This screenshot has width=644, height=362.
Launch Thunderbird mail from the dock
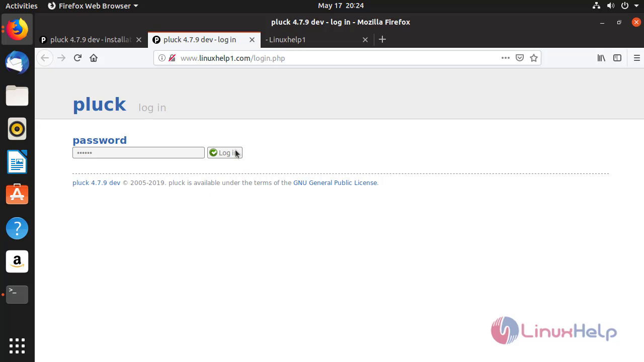[17, 62]
